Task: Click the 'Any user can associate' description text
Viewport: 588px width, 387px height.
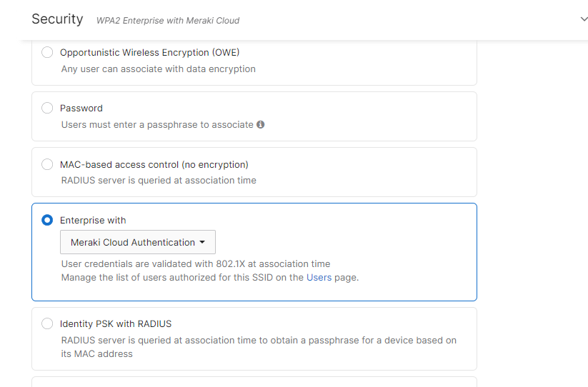Action: point(158,69)
